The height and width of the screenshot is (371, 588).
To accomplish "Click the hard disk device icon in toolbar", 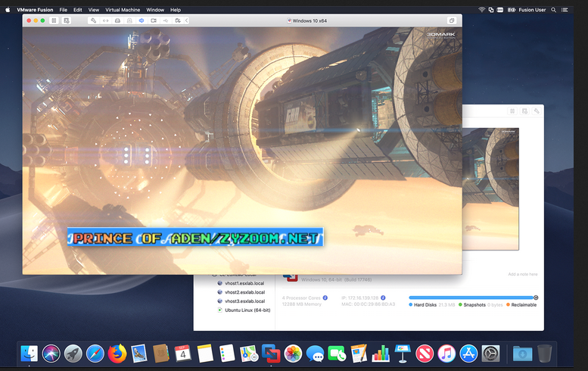I will pyautogui.click(x=117, y=20).
